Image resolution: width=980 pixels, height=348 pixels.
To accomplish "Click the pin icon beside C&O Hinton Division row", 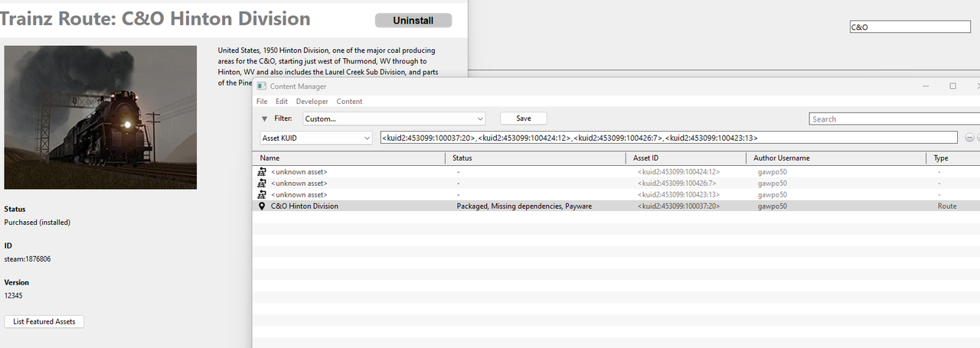I will (262, 207).
